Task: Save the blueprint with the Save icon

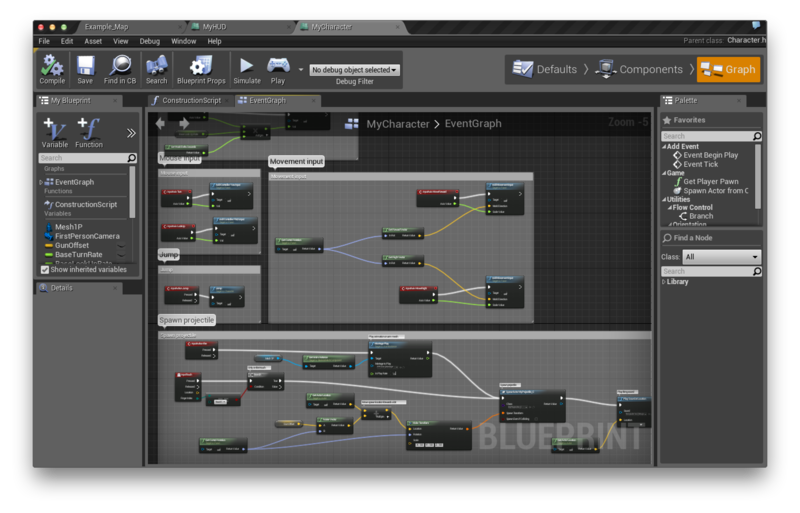Action: (x=85, y=69)
